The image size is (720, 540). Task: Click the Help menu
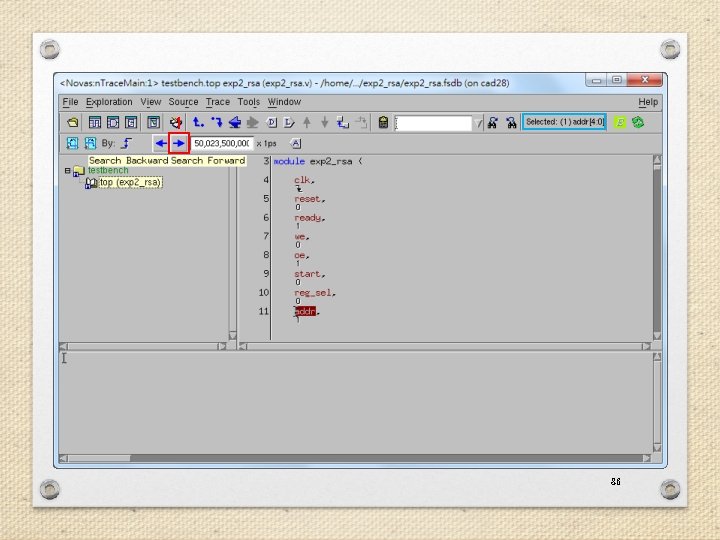[x=648, y=102]
